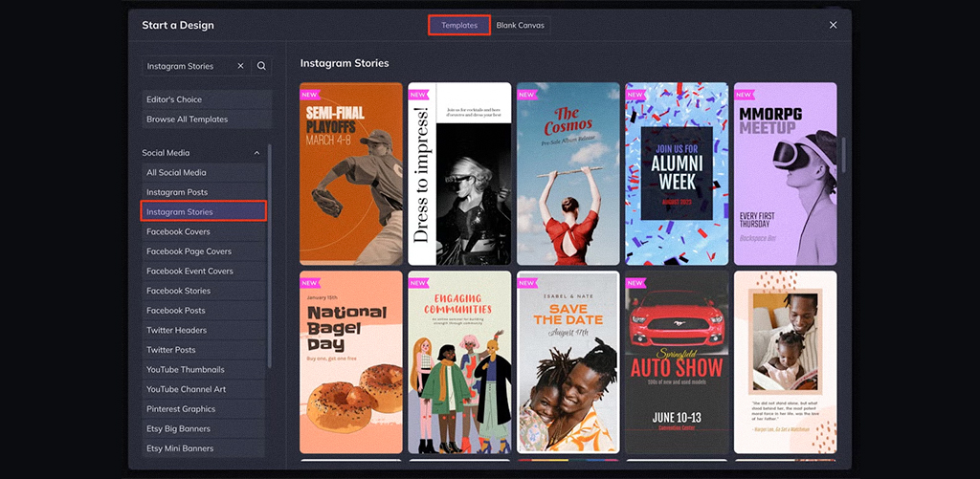Select the National Bagel Day template
980x479 pixels.
[350, 361]
